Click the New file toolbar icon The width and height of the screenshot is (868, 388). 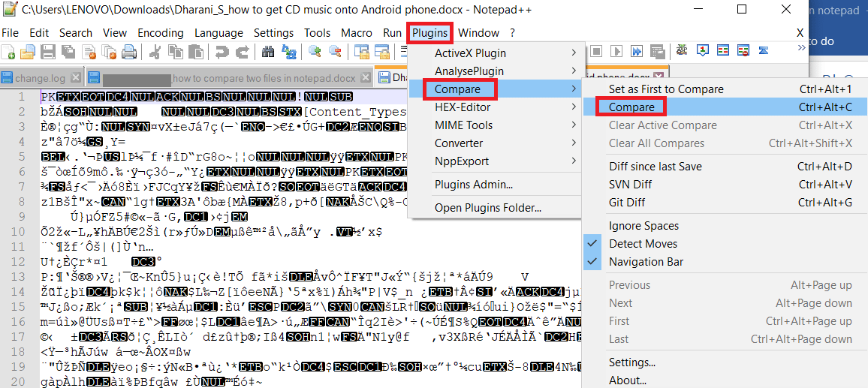point(8,52)
